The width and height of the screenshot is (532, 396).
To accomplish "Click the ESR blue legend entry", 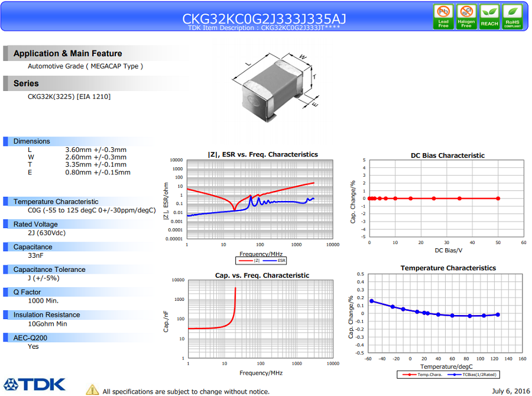I will (274, 261).
